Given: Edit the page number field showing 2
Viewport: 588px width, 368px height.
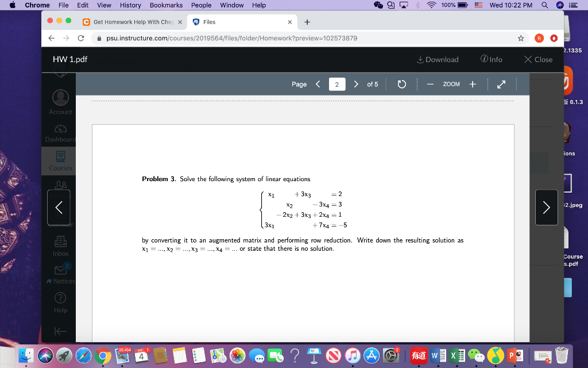Looking at the screenshot, I should pyautogui.click(x=336, y=84).
